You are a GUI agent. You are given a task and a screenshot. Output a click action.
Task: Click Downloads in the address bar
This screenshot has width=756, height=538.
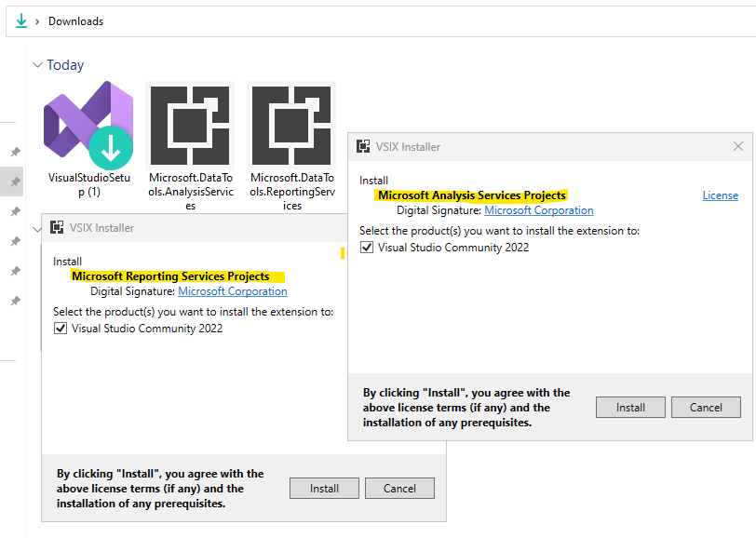pos(75,21)
